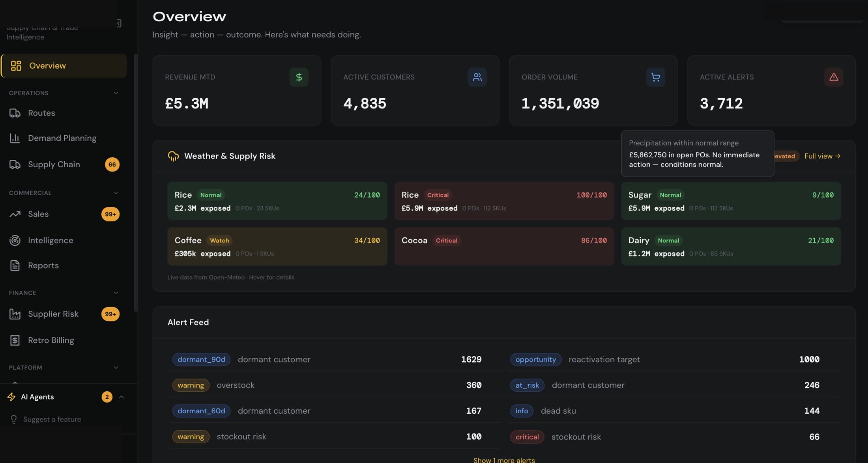868x463 pixels.
Task: Open the Reports page
Action: pyautogui.click(x=64, y=265)
